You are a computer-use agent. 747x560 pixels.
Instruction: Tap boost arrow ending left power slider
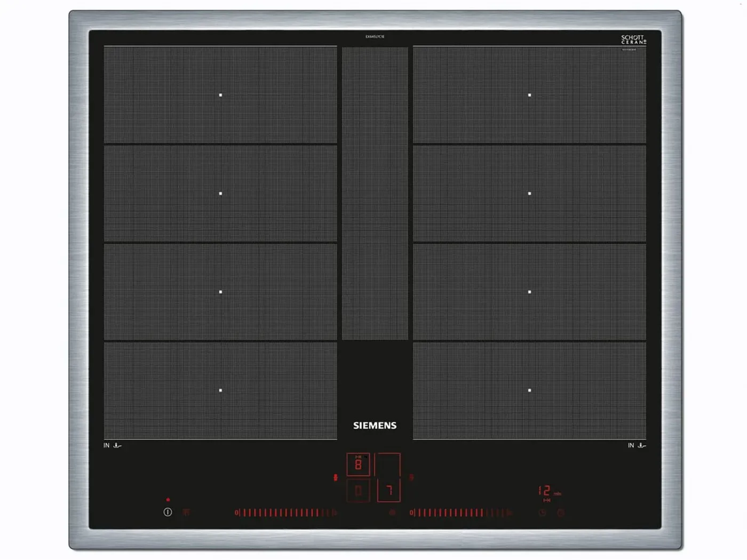click(335, 513)
